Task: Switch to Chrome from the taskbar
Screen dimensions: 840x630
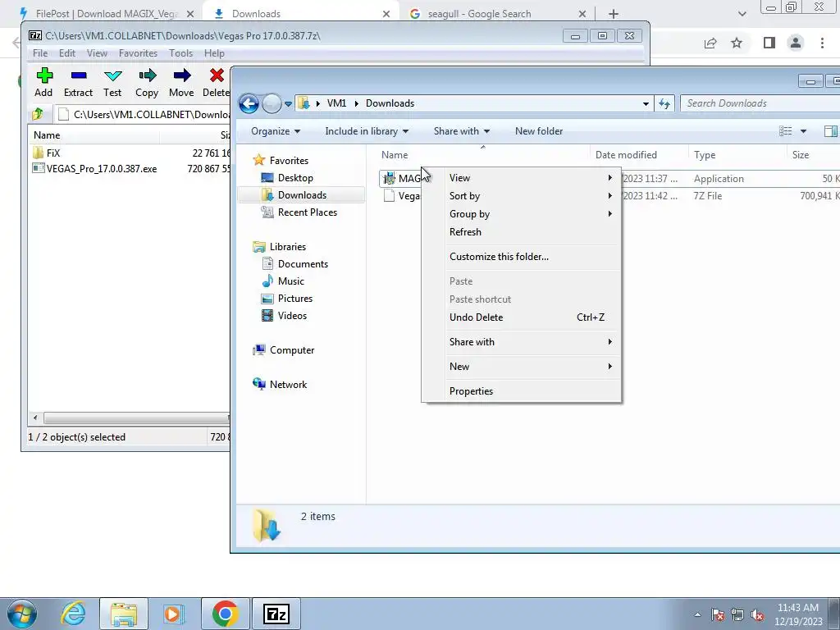Action: coord(225,614)
